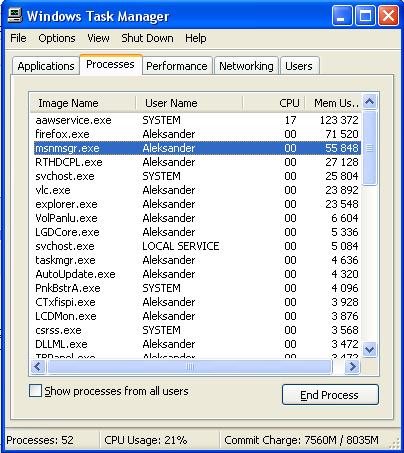This screenshot has width=404, height=453.
Task: Select the LGDCore.exe process
Action: [197, 232]
